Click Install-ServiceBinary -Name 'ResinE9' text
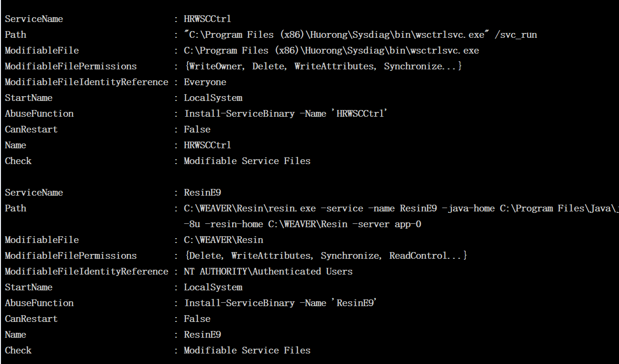This screenshot has width=619, height=364. click(280, 303)
